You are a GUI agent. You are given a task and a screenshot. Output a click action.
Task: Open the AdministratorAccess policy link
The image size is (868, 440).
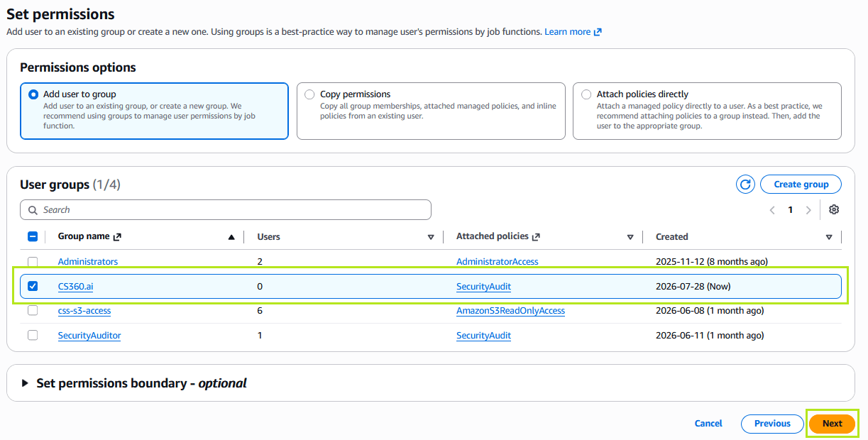(x=498, y=262)
